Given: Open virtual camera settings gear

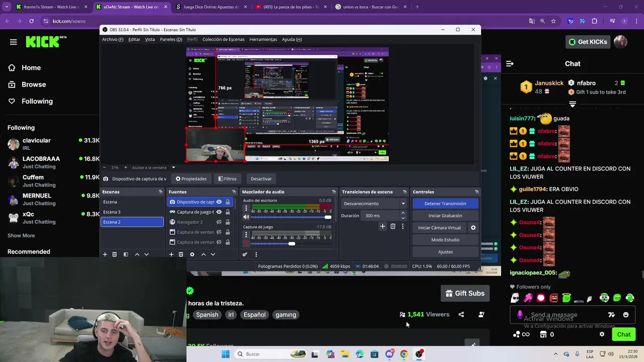Looking at the screenshot, I should tap(473, 228).
